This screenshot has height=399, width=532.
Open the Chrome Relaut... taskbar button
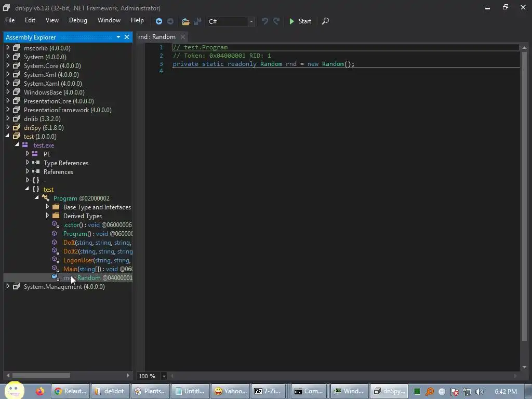tap(71, 391)
